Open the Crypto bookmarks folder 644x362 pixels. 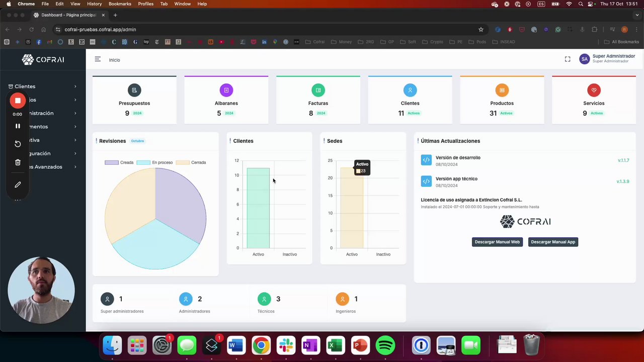click(433, 42)
